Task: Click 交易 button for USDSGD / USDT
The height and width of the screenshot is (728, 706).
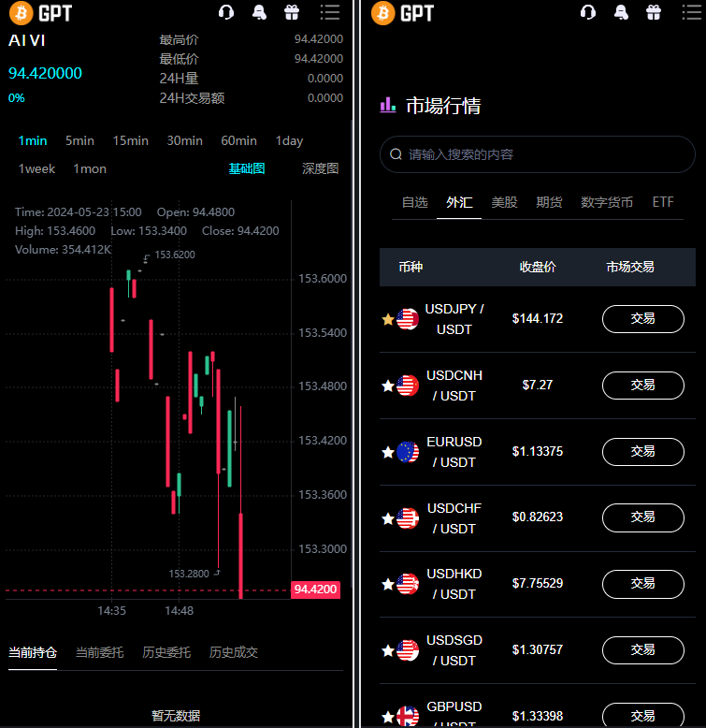Action: tap(643, 650)
